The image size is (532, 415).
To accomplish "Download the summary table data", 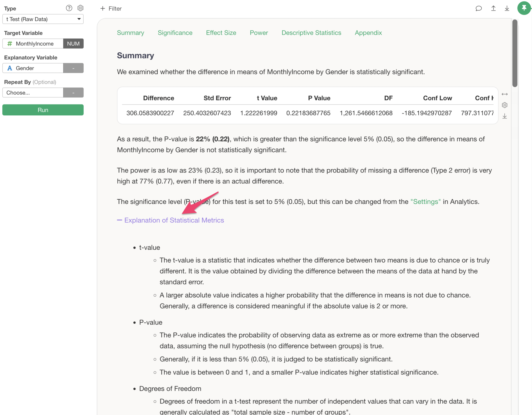I will 504,116.
